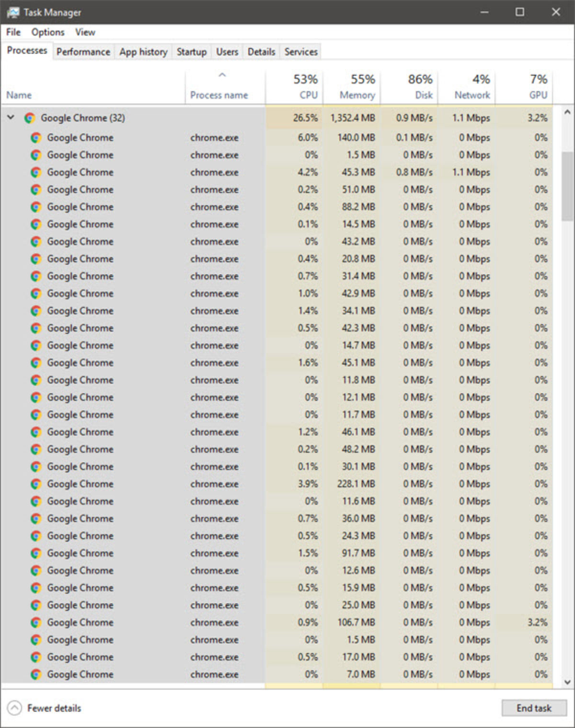Image resolution: width=575 pixels, height=728 pixels.
Task: Open the Details tab
Action: pyautogui.click(x=262, y=52)
